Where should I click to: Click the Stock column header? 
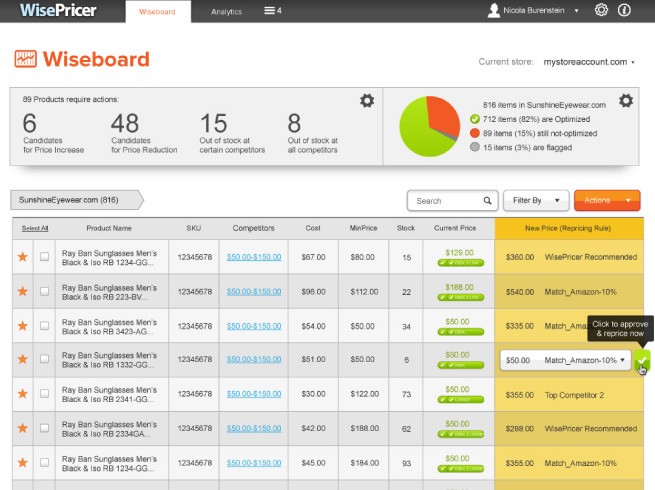(x=406, y=228)
